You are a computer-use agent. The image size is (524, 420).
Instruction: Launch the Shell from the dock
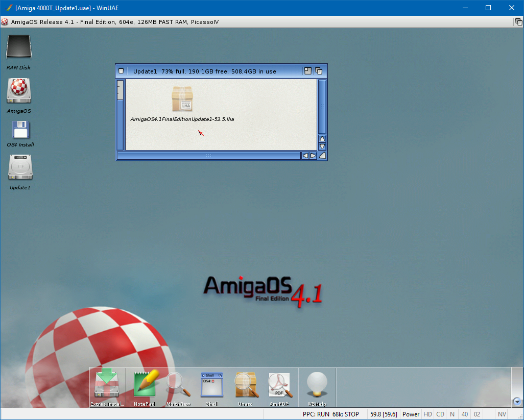pyautogui.click(x=212, y=385)
